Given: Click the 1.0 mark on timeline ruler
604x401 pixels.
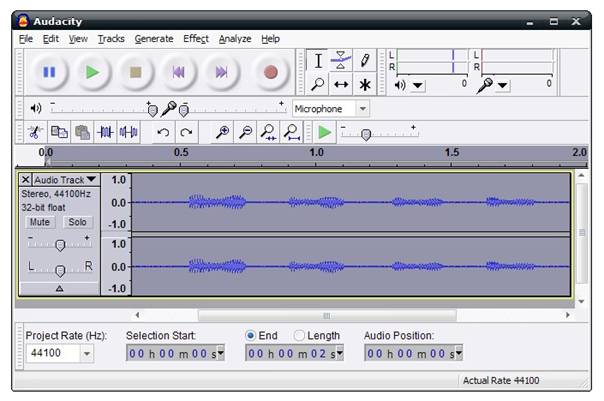Looking at the screenshot, I should pyautogui.click(x=316, y=153).
